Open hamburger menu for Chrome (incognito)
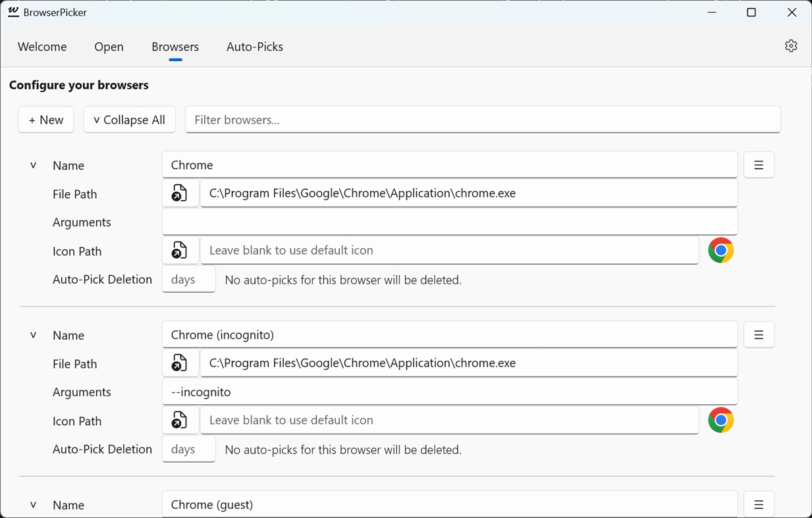The image size is (812, 518). pos(759,335)
